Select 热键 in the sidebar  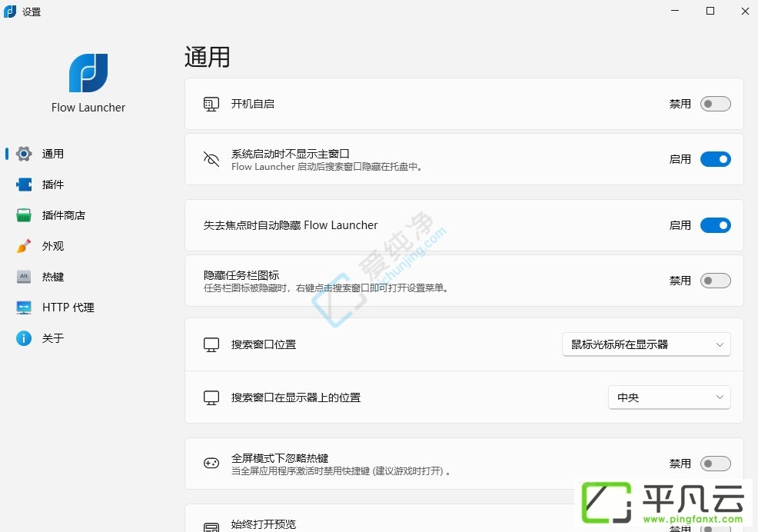[53, 277]
